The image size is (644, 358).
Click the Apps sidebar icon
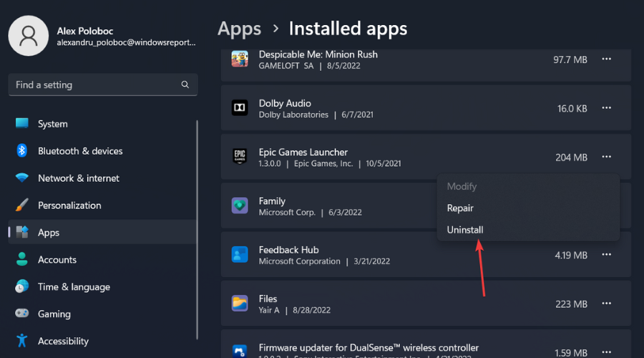point(21,232)
